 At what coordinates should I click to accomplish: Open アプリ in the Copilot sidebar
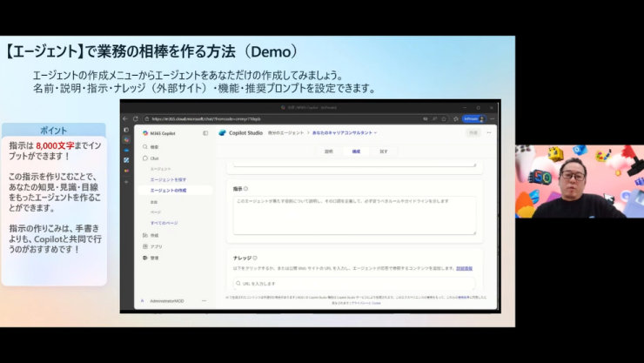point(152,247)
